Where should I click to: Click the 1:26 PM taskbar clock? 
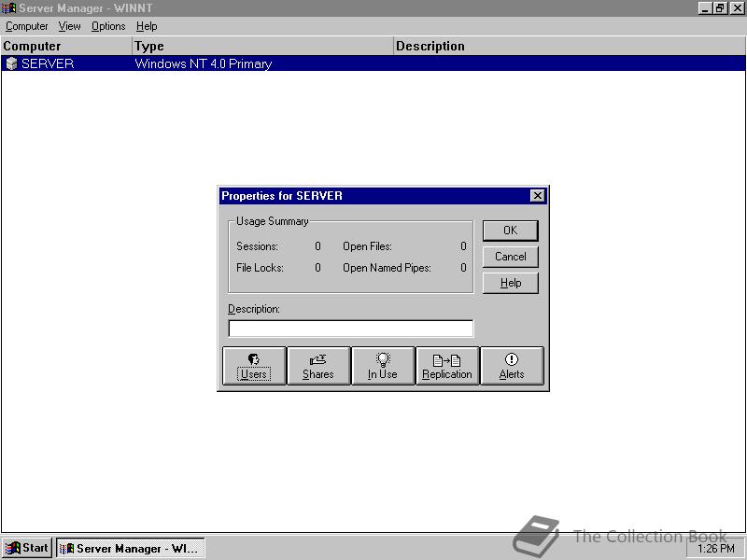716,549
